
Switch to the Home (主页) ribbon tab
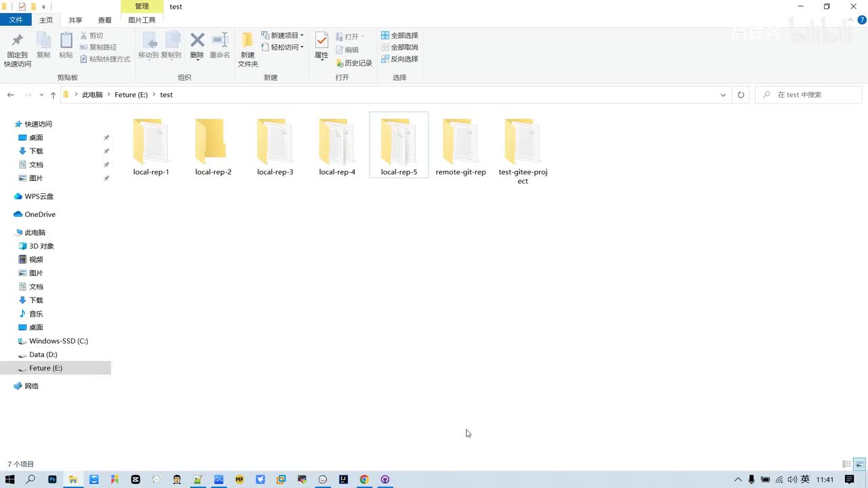(46, 20)
